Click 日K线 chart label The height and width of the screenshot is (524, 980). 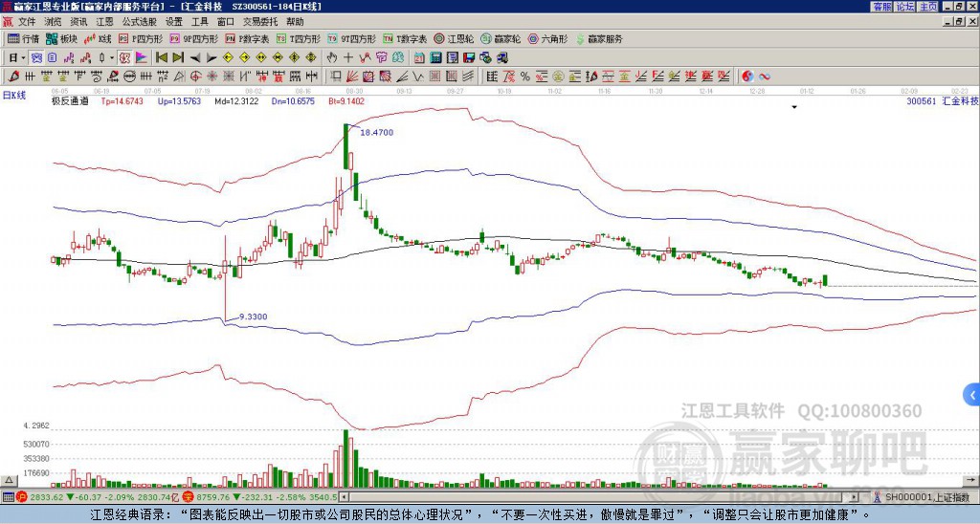[x=14, y=96]
